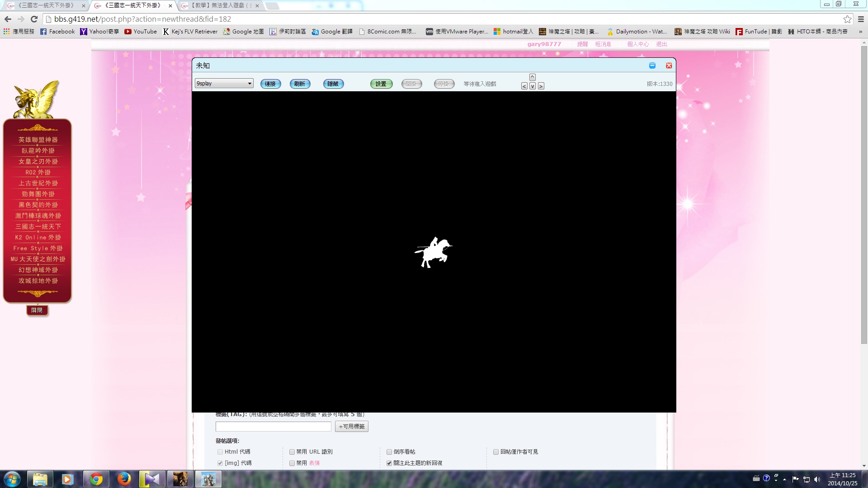
Task: Open the YouTube bookmark
Action: (x=141, y=32)
